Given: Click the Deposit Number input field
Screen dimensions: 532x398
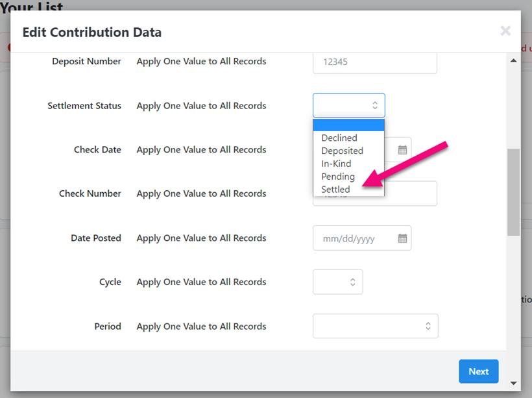Looking at the screenshot, I should coord(374,62).
